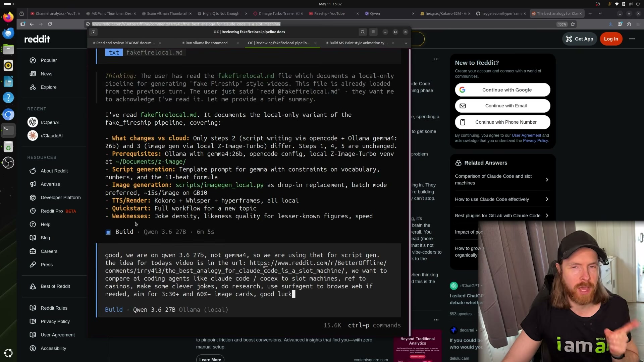
Task: Open browser extensions puzzle icon
Action: pyautogui.click(x=629, y=24)
